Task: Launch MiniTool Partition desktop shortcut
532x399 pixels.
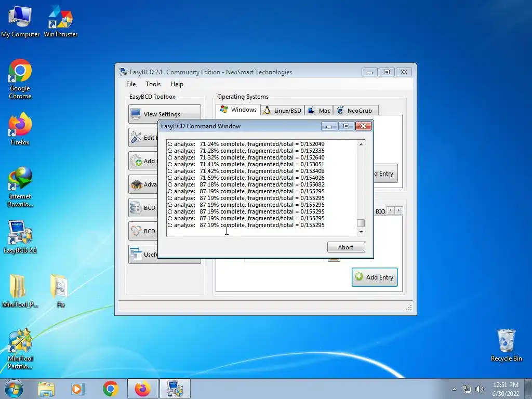Action: click(x=20, y=349)
